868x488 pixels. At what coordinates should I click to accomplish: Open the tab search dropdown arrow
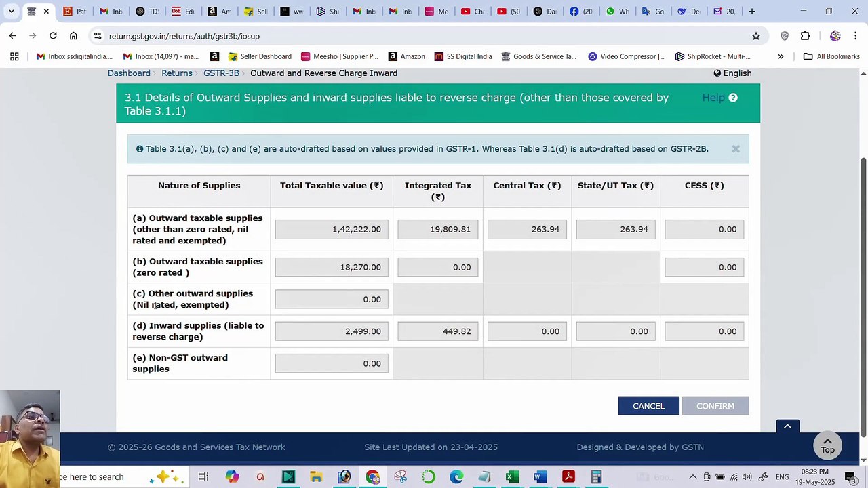[11, 12]
